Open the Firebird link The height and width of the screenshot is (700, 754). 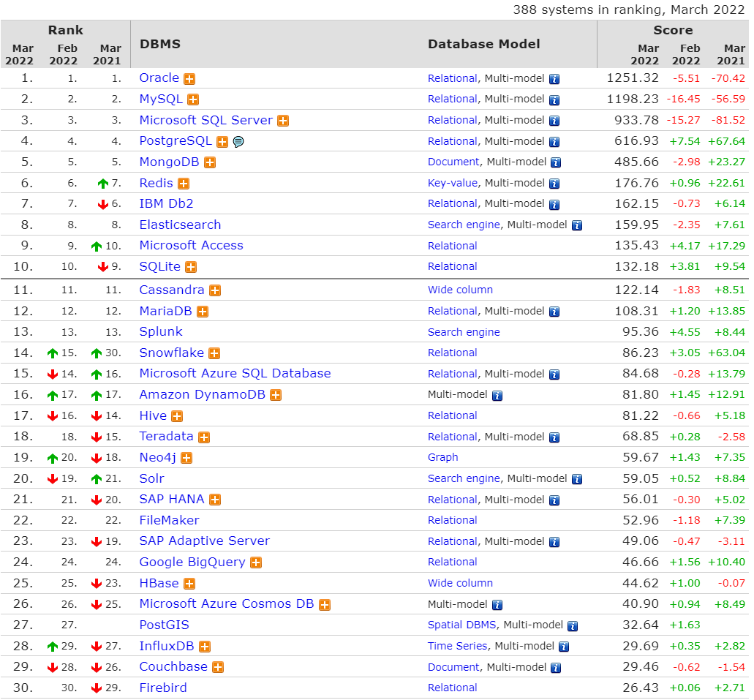163,688
